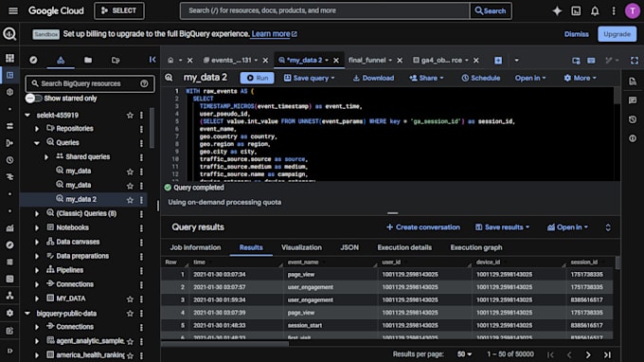Expand (Classic) Queries (8) node
The width and height of the screenshot is (644, 362).
[37, 213]
